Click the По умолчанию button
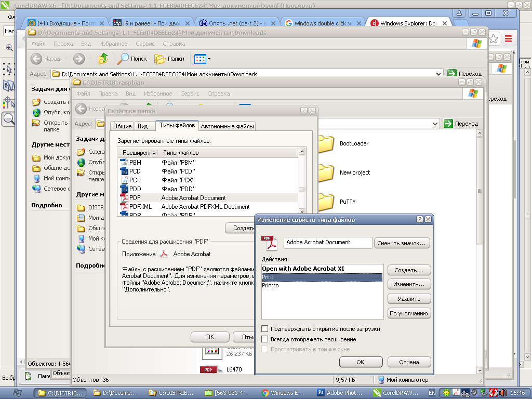Image resolution: width=532 pixels, height=399 pixels. 409,313
